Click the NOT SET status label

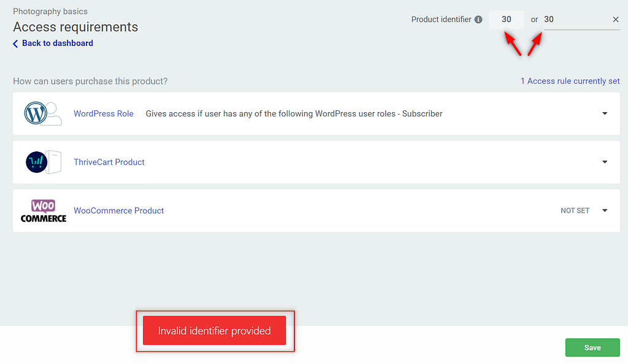(x=575, y=210)
